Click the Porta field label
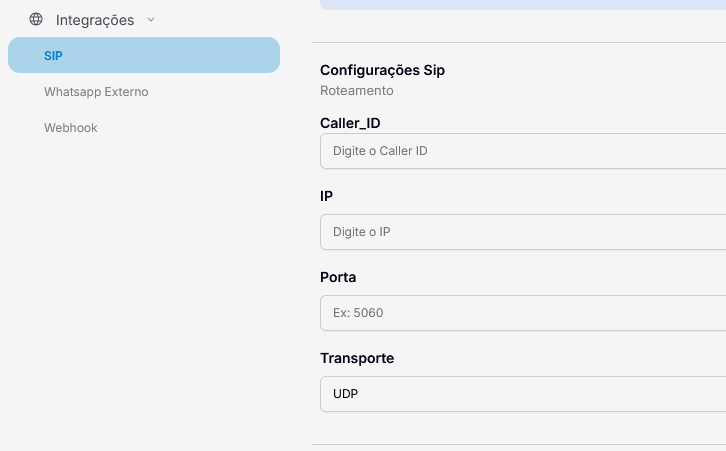 coord(338,277)
